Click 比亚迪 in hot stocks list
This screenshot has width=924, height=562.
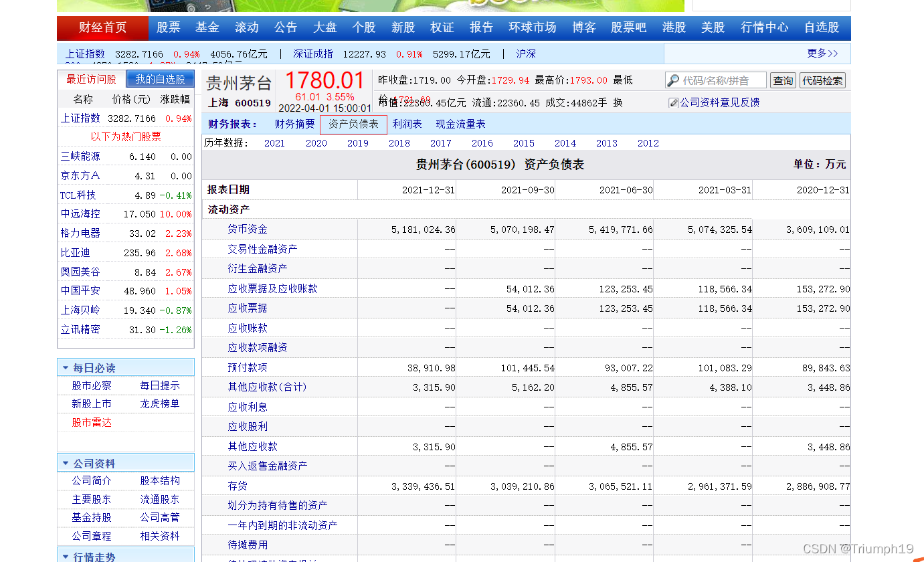point(76,253)
